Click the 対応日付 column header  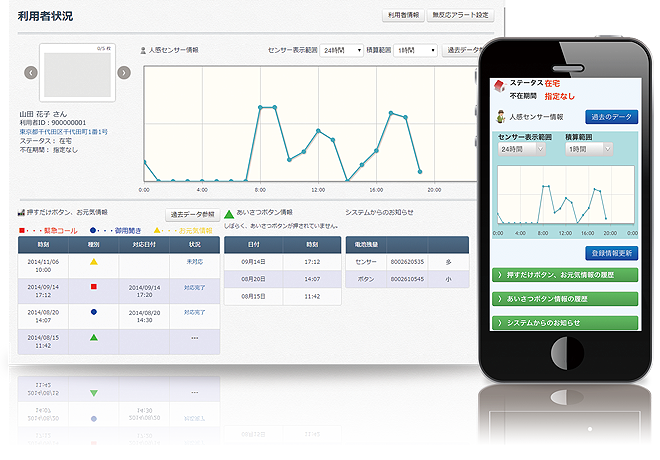coord(144,245)
